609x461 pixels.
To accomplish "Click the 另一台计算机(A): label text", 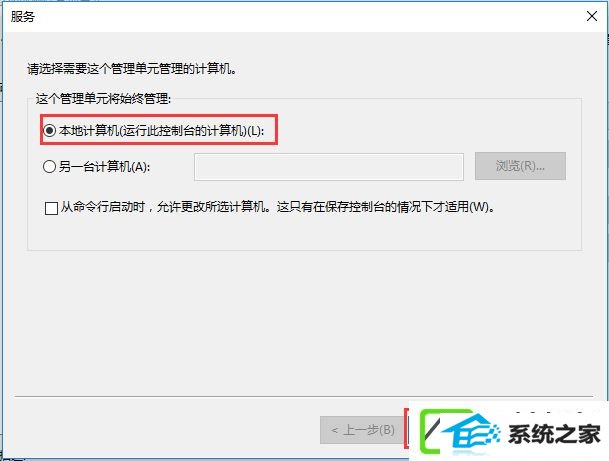I will [104, 167].
